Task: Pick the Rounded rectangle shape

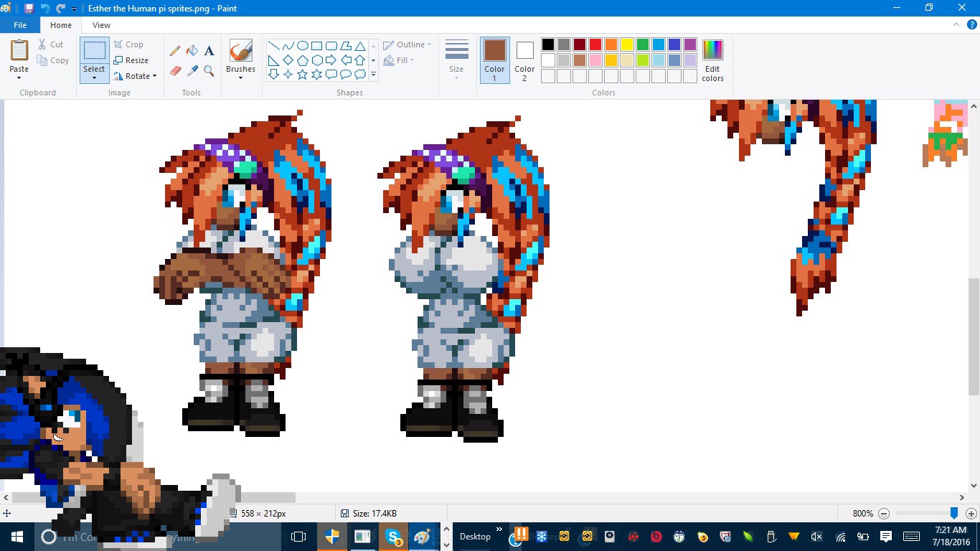Action: 331,46
